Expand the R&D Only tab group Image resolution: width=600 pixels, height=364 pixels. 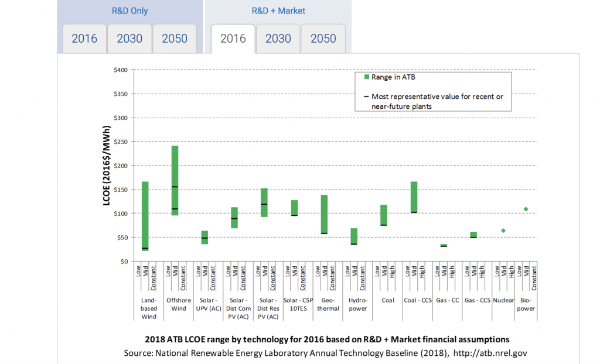129,11
